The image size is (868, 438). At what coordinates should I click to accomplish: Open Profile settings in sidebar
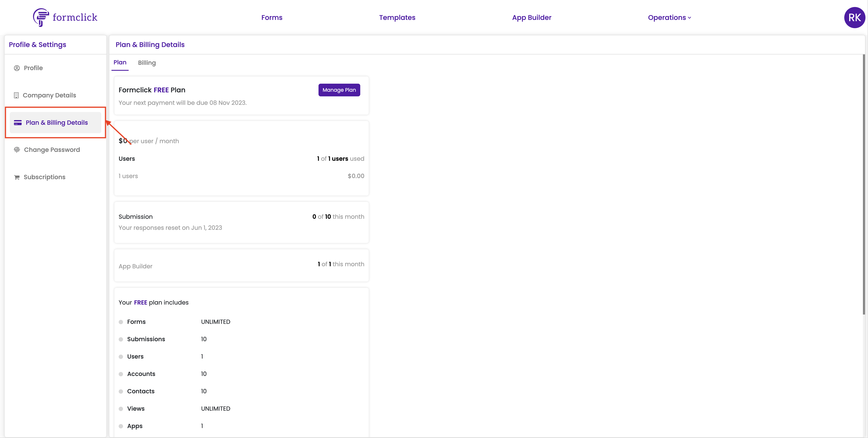(33, 68)
